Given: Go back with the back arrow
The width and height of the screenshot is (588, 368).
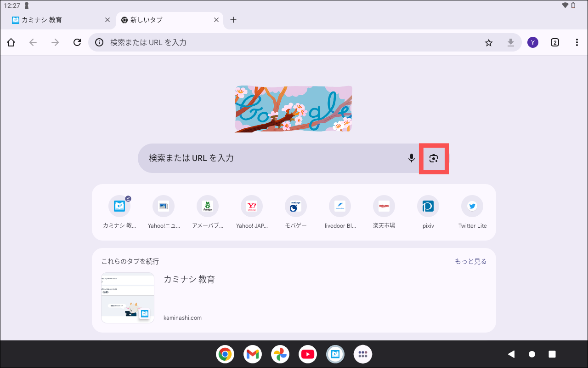Looking at the screenshot, I should pos(33,42).
